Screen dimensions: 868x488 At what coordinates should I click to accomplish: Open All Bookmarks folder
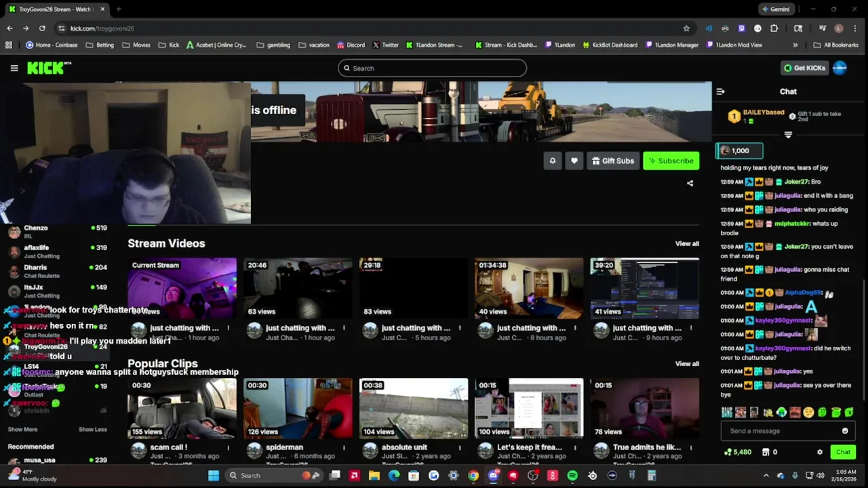(x=835, y=45)
